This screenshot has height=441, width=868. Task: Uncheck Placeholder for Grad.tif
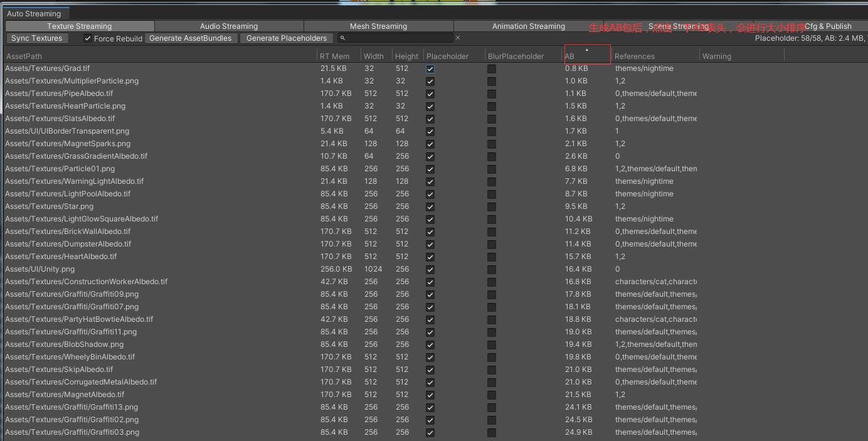tap(430, 68)
